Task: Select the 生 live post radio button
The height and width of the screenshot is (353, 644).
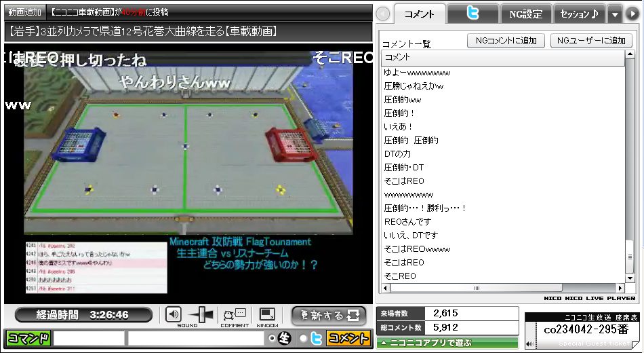Action: (x=271, y=338)
